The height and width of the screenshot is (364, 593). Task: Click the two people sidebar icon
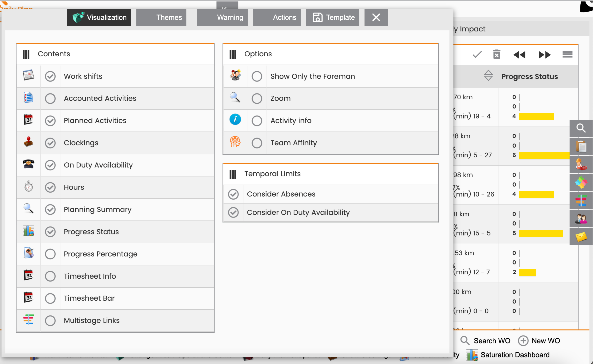[x=581, y=219]
